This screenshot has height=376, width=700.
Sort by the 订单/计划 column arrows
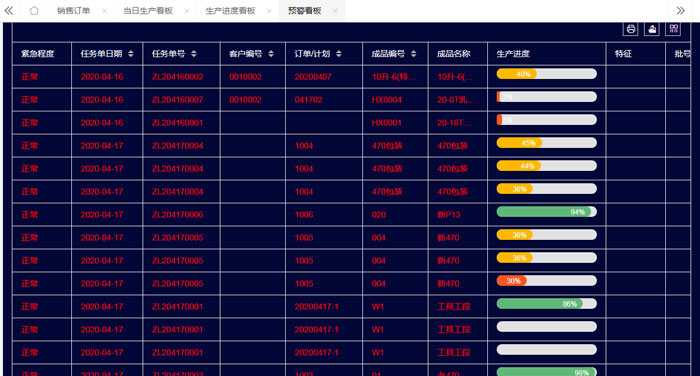coord(339,54)
